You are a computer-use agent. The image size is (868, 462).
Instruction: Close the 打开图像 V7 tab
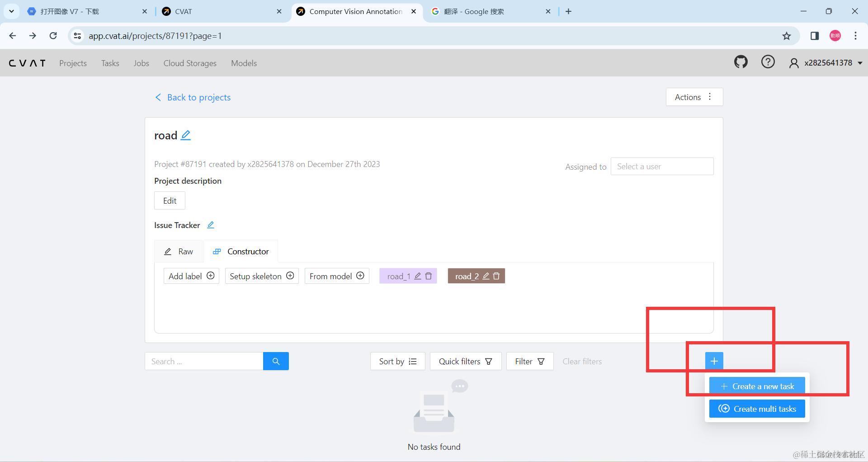click(145, 11)
